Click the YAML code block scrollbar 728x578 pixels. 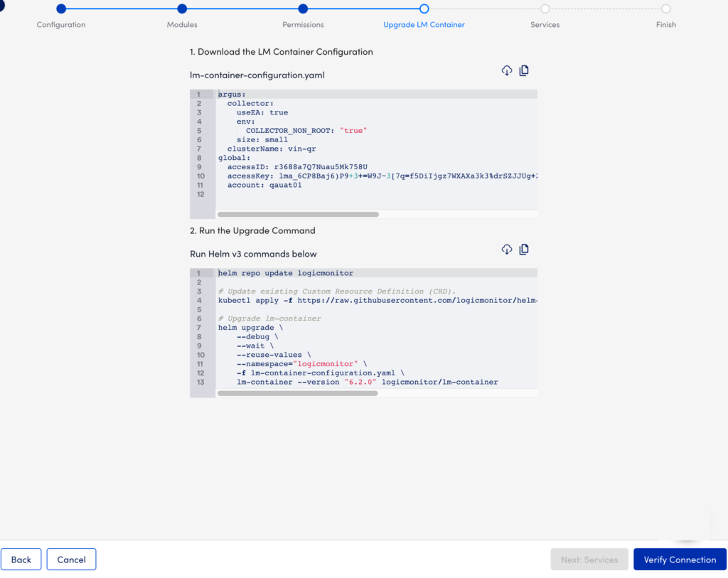[x=298, y=214]
